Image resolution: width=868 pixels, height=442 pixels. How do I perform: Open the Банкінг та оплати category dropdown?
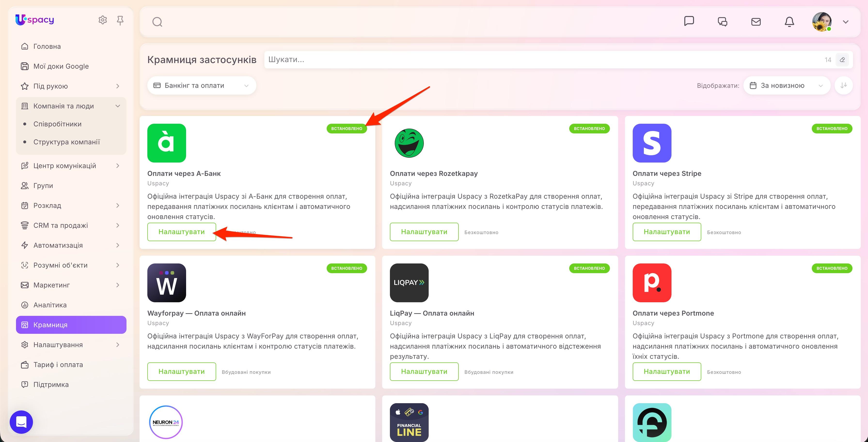click(202, 85)
